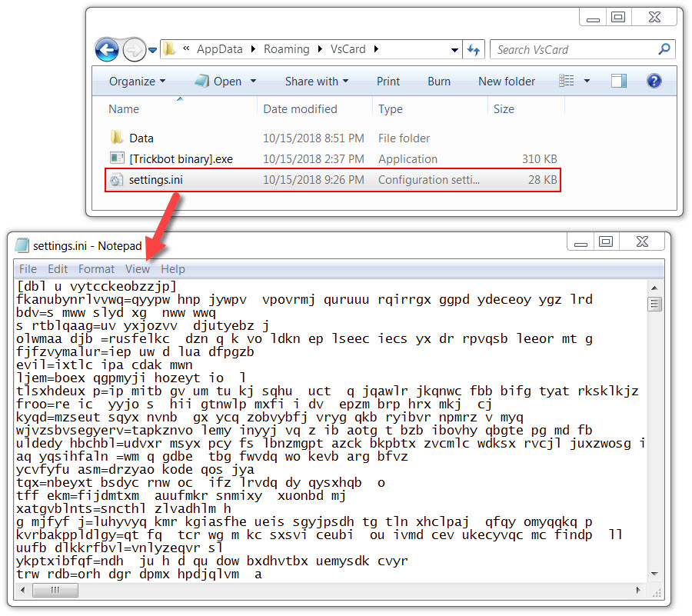Click the Notepad title bar icon
This screenshot has width=692, height=616.
[x=22, y=245]
